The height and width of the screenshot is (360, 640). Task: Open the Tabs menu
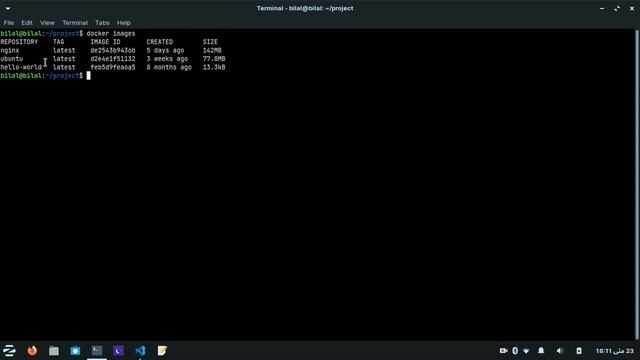tap(102, 23)
